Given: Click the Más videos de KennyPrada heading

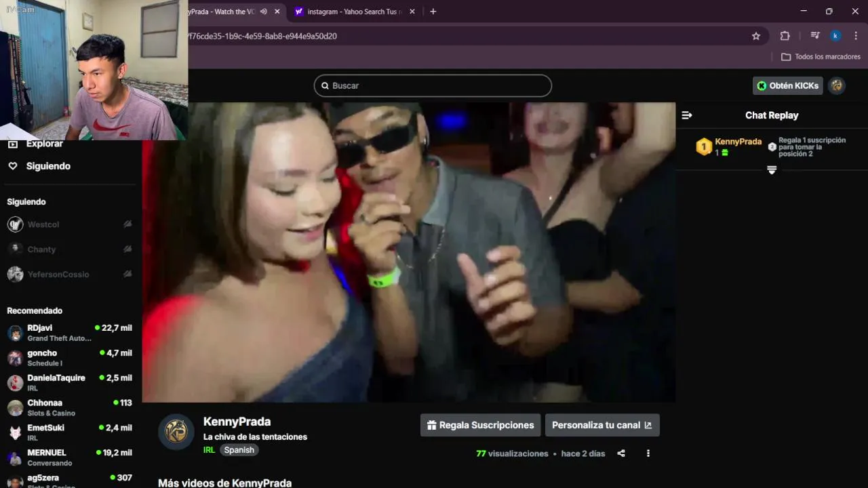Looking at the screenshot, I should (x=224, y=483).
